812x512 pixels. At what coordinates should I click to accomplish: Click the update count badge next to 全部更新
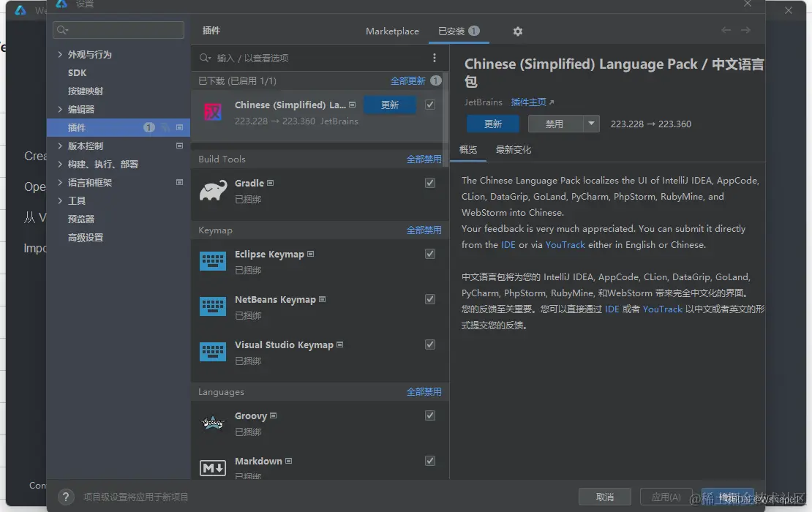tap(436, 80)
